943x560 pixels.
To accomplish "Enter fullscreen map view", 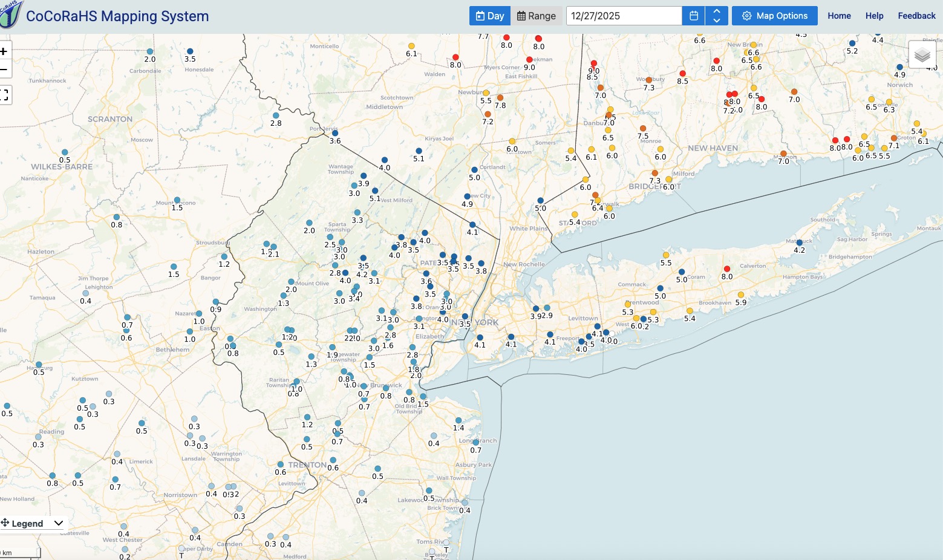I will coord(4,95).
